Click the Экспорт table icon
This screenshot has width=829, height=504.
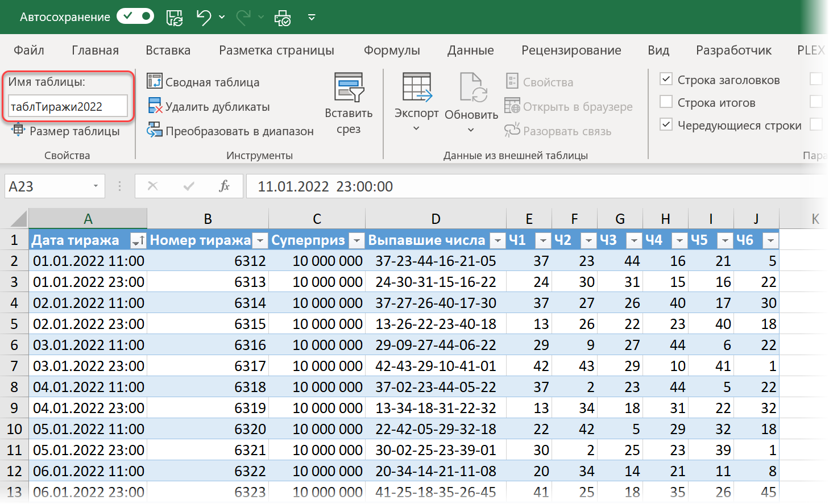click(x=417, y=88)
